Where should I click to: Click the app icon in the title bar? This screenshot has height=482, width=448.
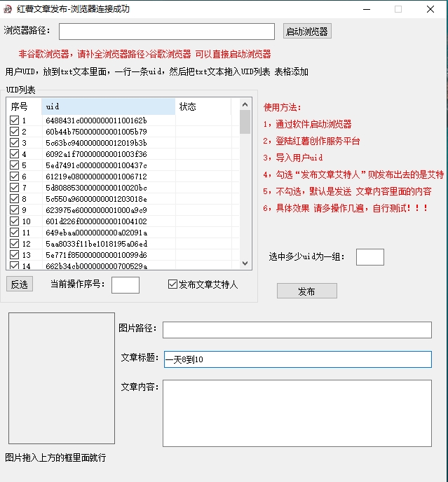pos(8,9)
